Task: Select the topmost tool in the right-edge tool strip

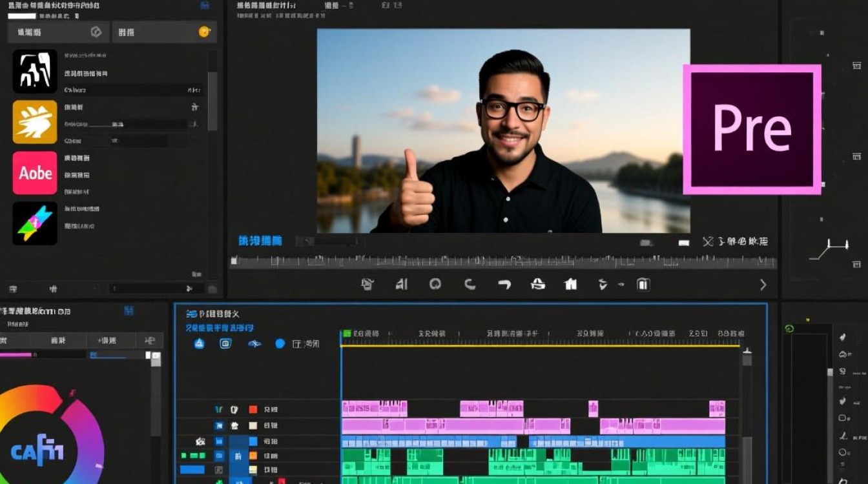Action: pos(843,337)
